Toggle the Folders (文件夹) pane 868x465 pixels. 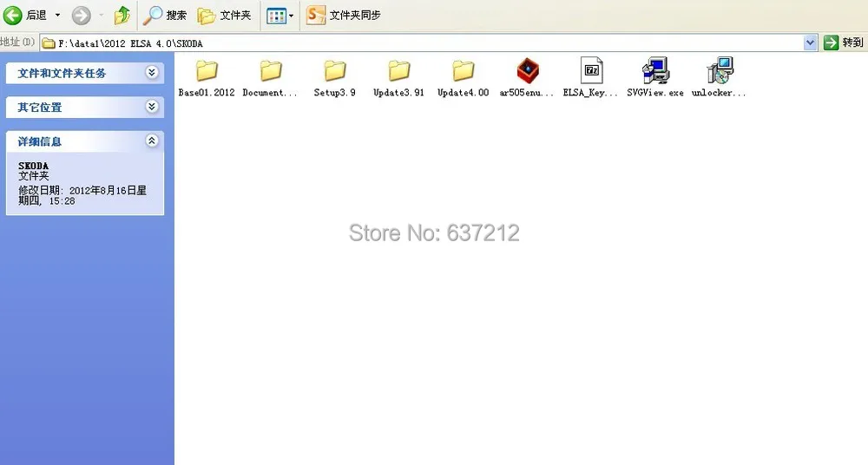point(224,16)
